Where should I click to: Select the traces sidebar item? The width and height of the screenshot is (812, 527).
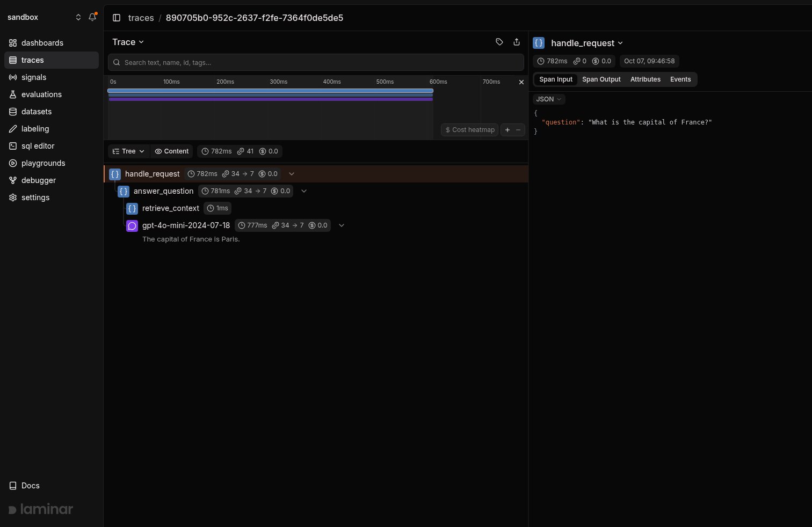click(x=52, y=60)
